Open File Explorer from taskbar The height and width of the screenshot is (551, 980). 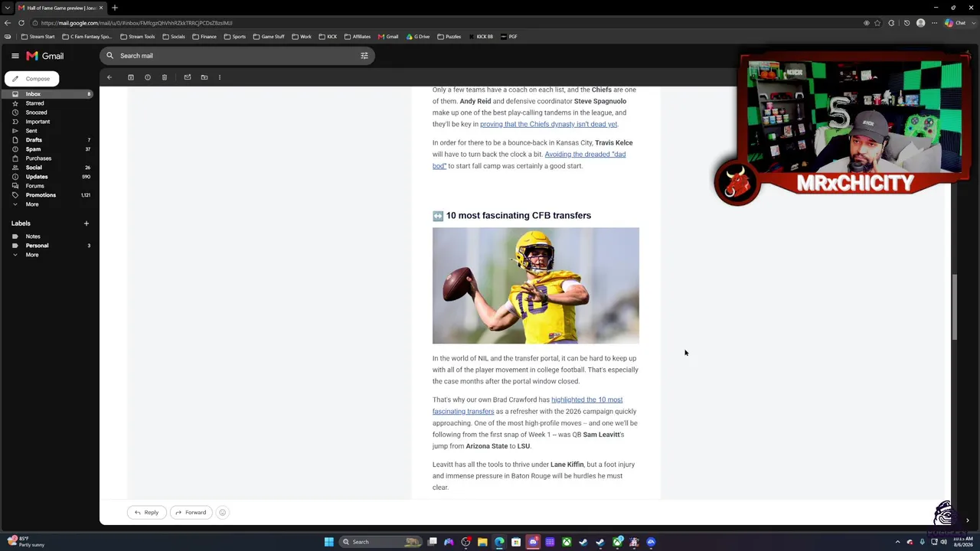tap(482, 542)
